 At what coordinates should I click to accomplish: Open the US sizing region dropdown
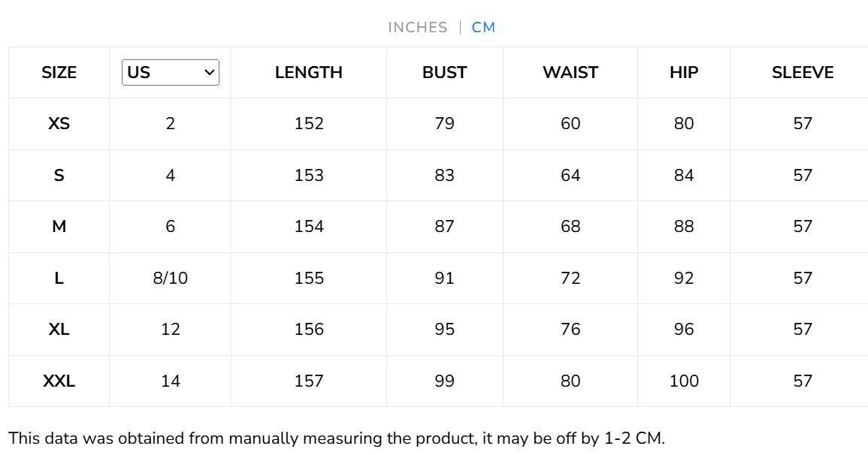170,72
